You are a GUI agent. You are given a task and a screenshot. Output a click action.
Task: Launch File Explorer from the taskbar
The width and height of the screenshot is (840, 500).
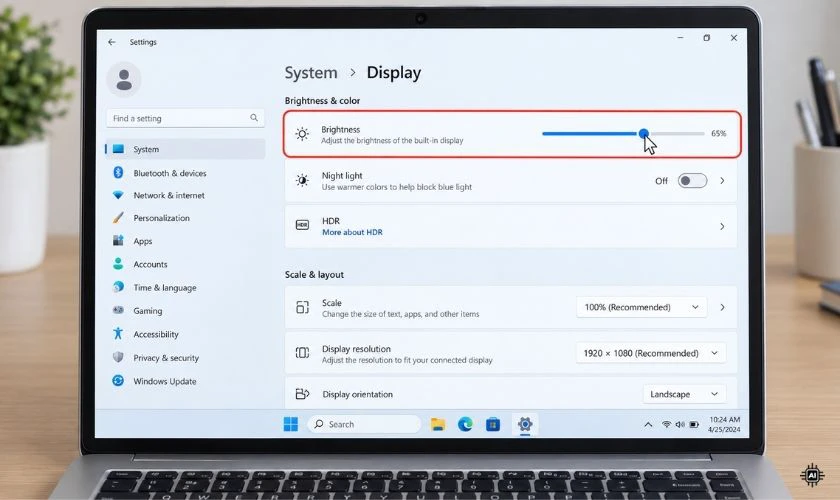[438, 424]
